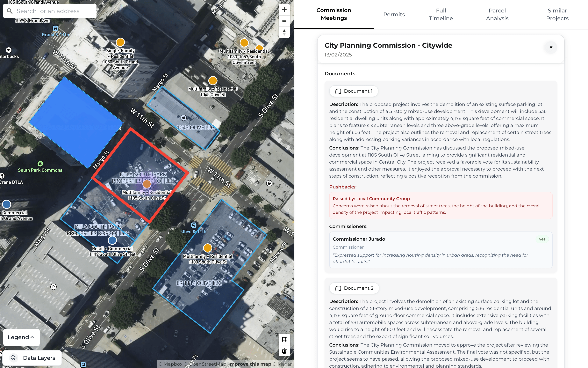Switch to the Full Timeline tab

point(441,14)
